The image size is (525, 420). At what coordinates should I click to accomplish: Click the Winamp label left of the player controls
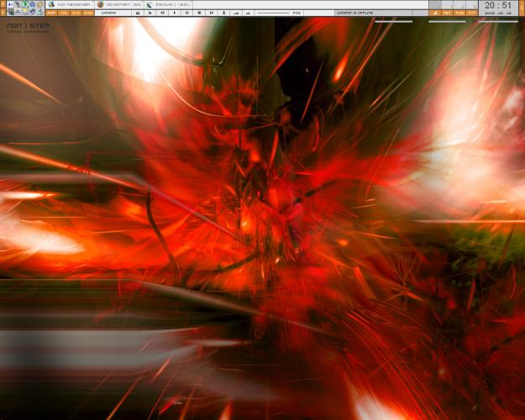pos(109,13)
